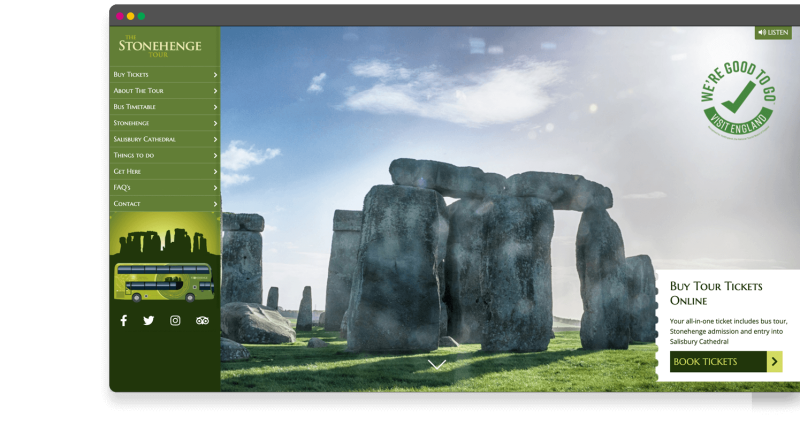
Task: Expand the Buy Tickets menu arrow
Action: pyautogui.click(x=215, y=75)
